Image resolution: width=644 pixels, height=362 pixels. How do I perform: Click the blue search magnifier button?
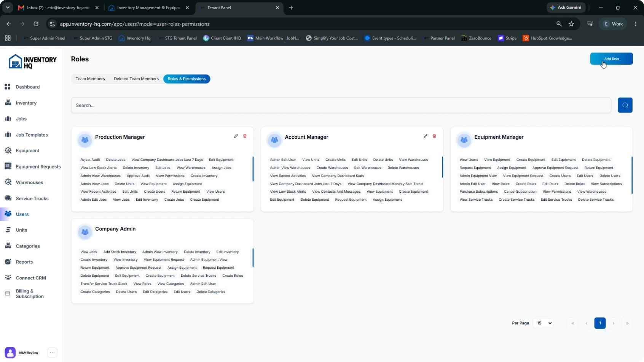(625, 105)
